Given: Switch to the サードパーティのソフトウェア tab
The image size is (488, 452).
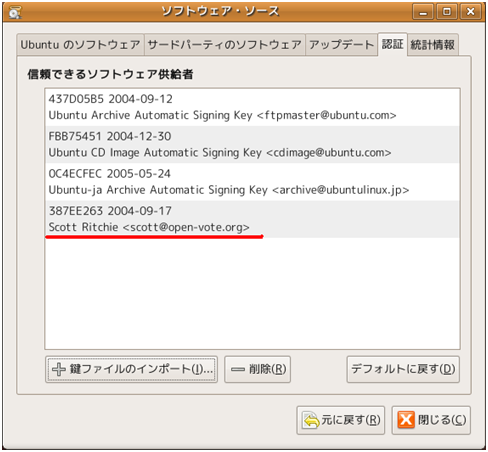Looking at the screenshot, I should click(x=225, y=45).
